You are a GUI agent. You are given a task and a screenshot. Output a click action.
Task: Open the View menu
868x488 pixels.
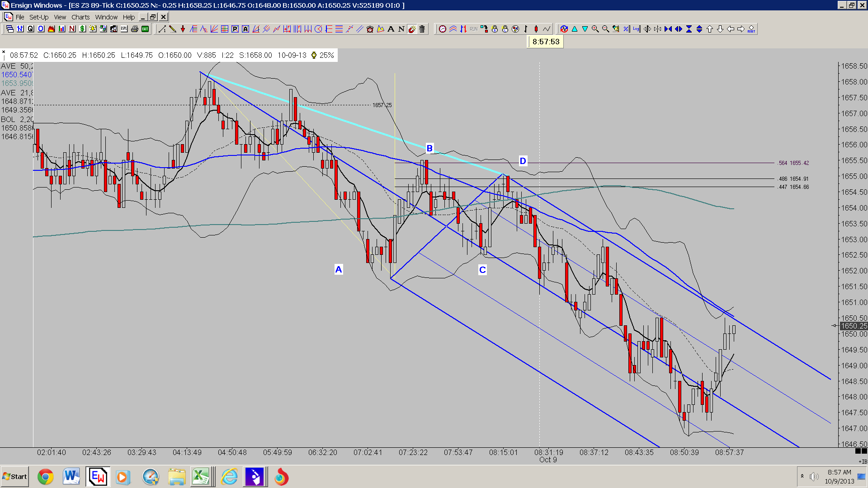click(60, 17)
